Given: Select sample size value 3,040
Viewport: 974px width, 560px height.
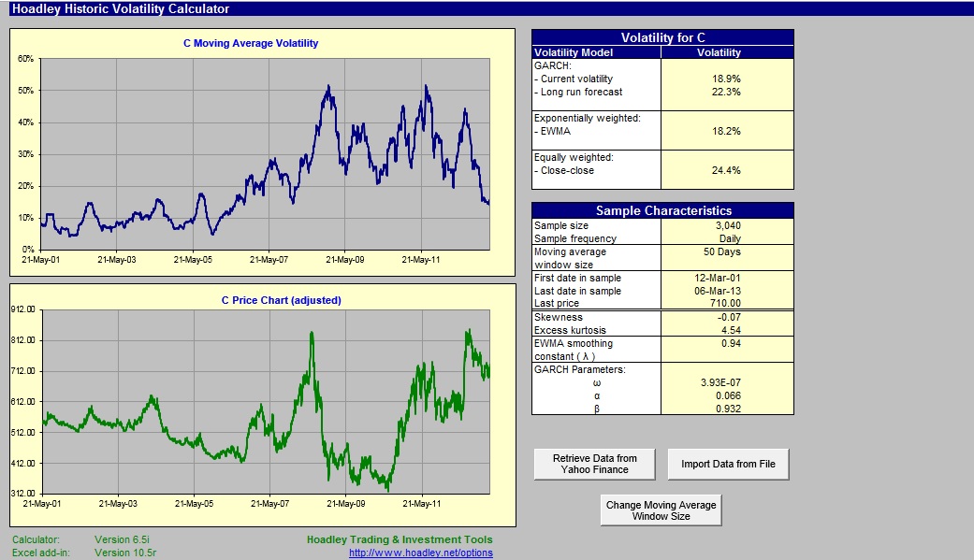Looking at the screenshot, I should click(728, 225).
